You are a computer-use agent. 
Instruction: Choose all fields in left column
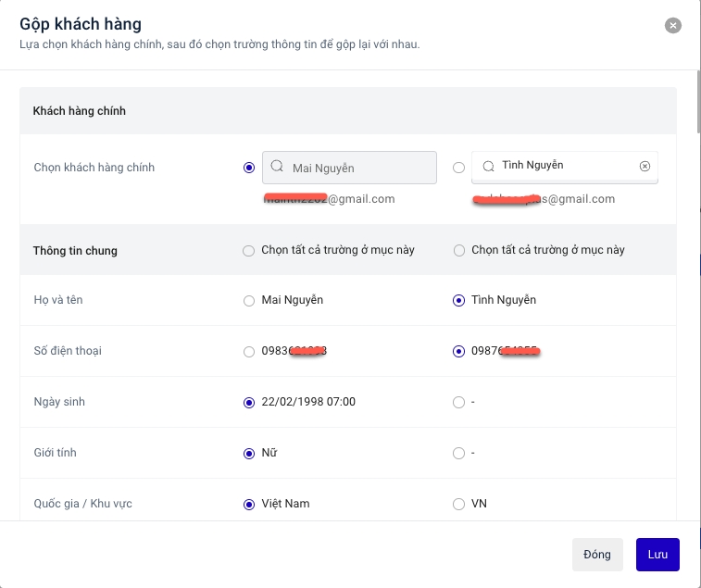point(248,251)
